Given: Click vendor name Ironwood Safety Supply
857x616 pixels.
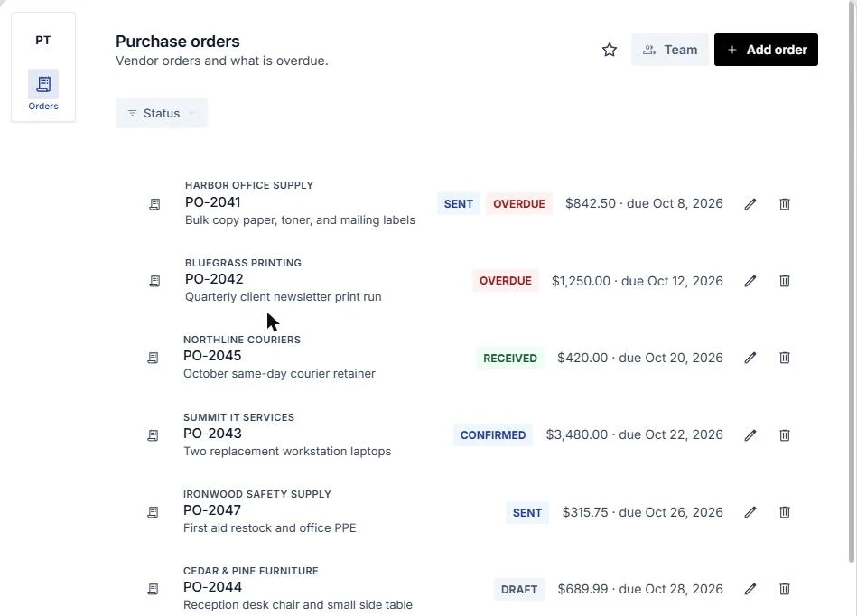Looking at the screenshot, I should click(x=256, y=494).
